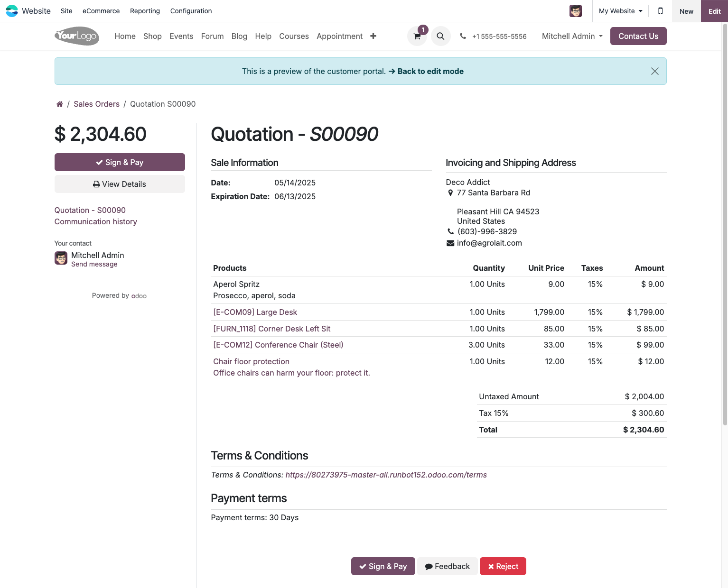Open Chair floor protection product link
Screen dimensions: 728x588
point(251,361)
